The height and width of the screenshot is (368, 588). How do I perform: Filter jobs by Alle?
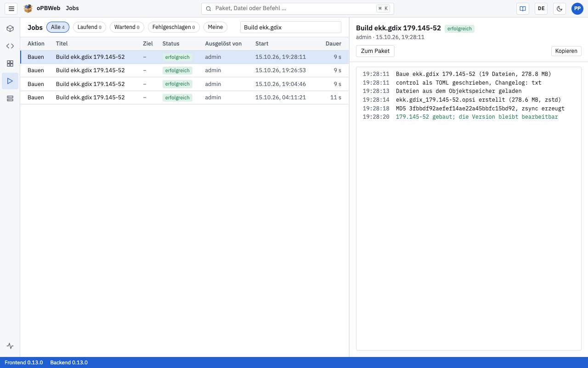pos(58,27)
